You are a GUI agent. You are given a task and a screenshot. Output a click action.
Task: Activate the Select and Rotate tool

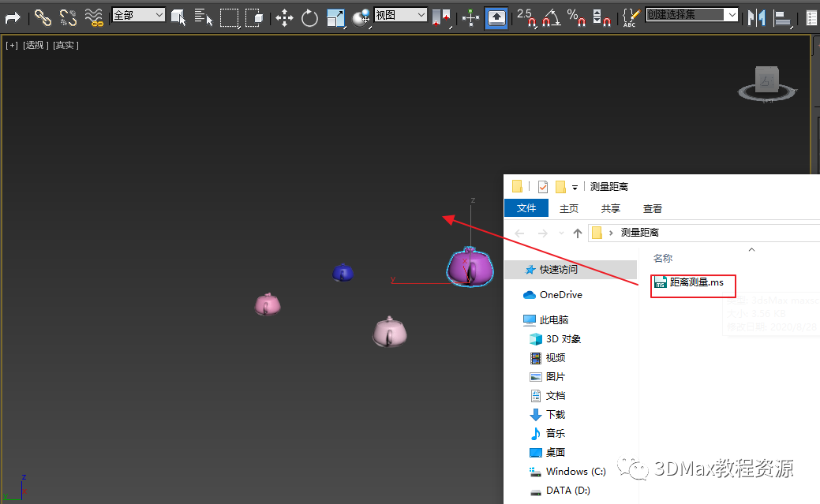tap(309, 17)
